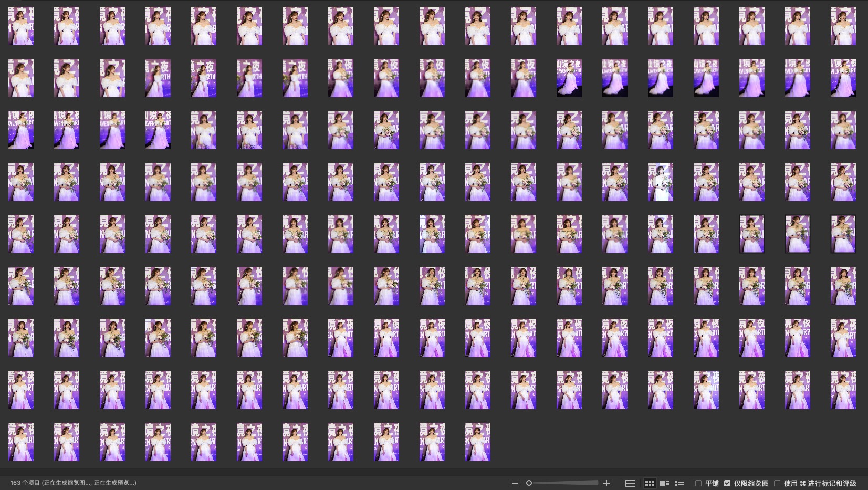
Task: Switch to list view icon
Action: point(679,483)
